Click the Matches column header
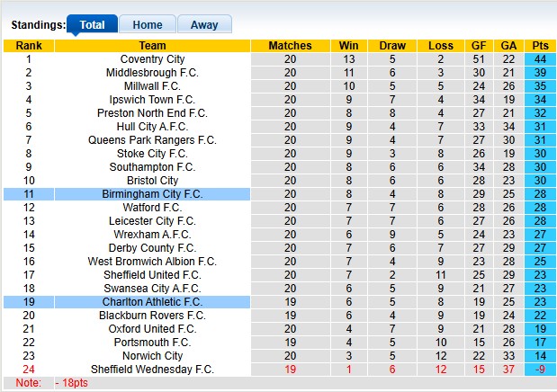Viewport: 557px width, 392px height. pyautogui.click(x=290, y=46)
